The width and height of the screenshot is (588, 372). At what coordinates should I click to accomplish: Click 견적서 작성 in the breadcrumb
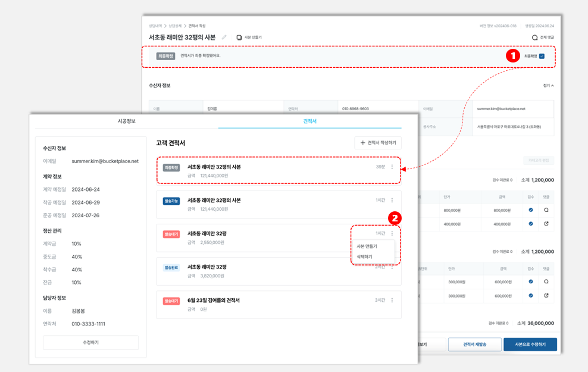[197, 26]
